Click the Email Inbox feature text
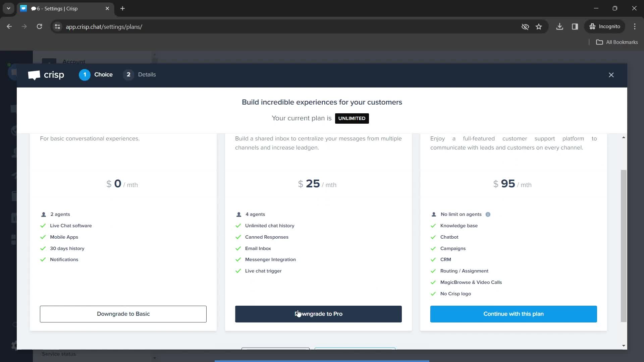 258,249
